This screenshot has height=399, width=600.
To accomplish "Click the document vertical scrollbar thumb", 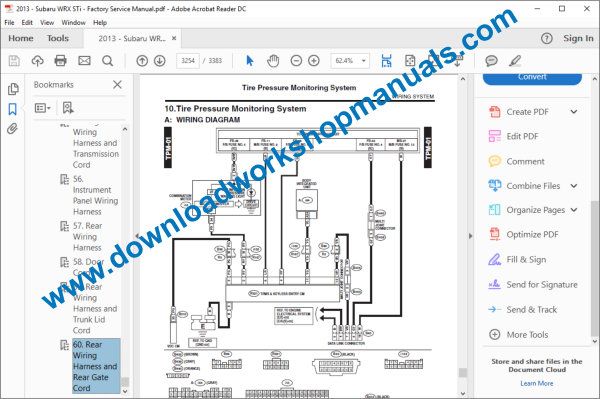I will (x=463, y=373).
